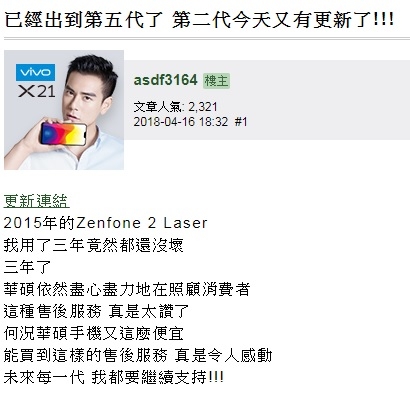Click the line ending 真是令人感動
The image size is (410, 404).
coord(138,355)
